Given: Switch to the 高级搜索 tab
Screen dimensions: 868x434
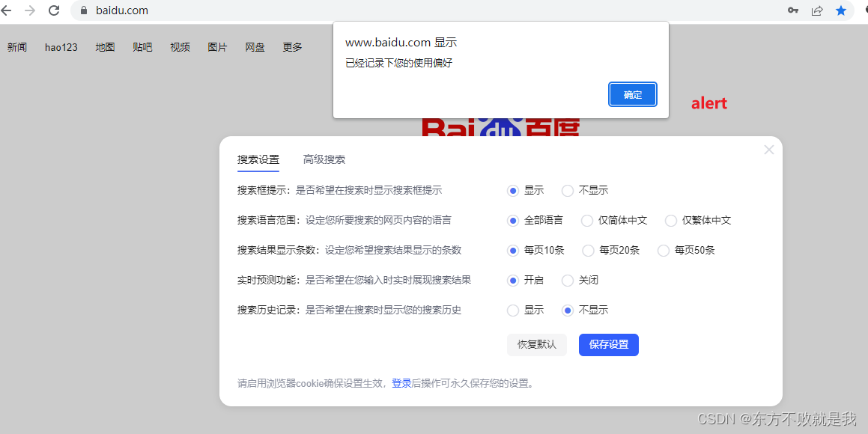Looking at the screenshot, I should (x=324, y=159).
